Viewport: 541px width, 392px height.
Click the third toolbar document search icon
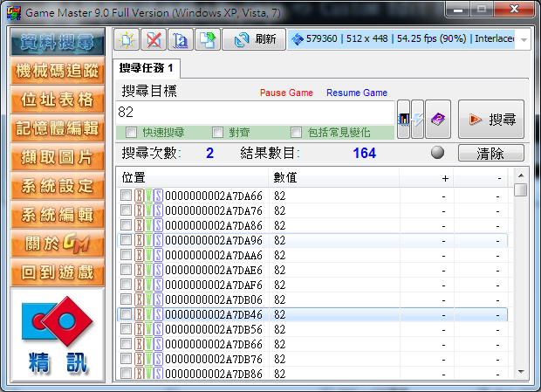[181, 39]
